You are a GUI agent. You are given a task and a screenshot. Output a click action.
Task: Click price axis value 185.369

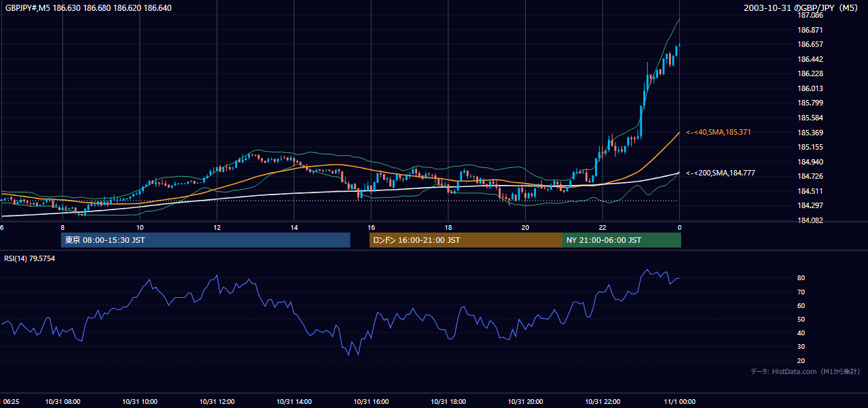(811, 132)
